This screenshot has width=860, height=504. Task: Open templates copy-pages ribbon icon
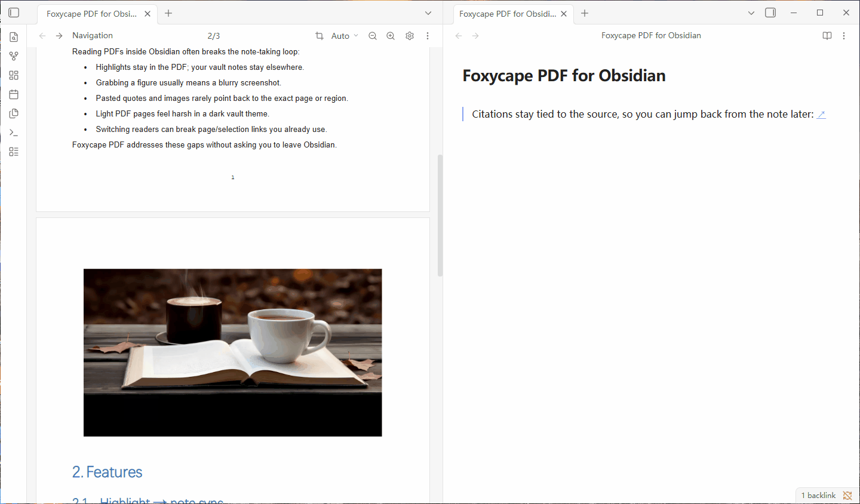coord(14,113)
